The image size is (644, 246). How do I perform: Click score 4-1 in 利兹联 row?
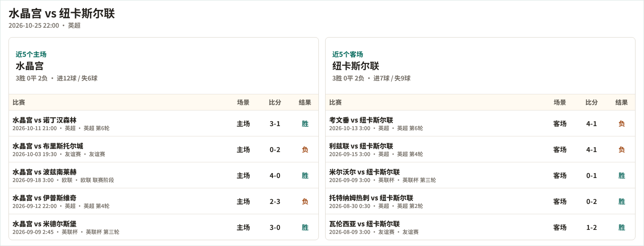tap(592, 149)
